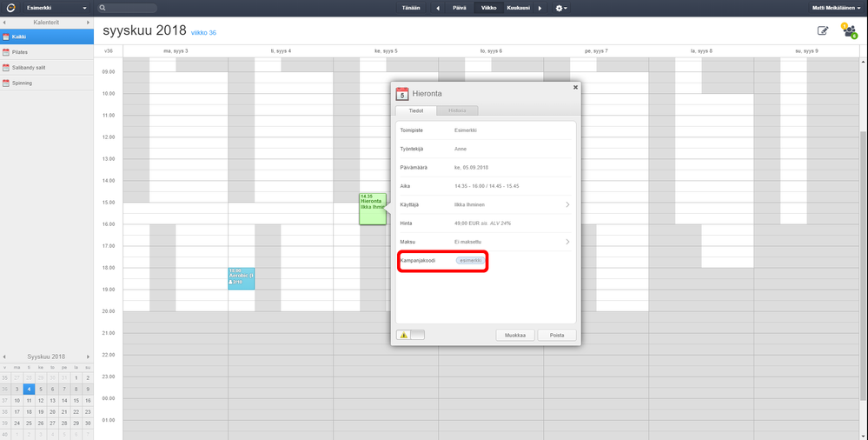
Task: Click the Työntekijä Anne value
Action: [460, 149]
